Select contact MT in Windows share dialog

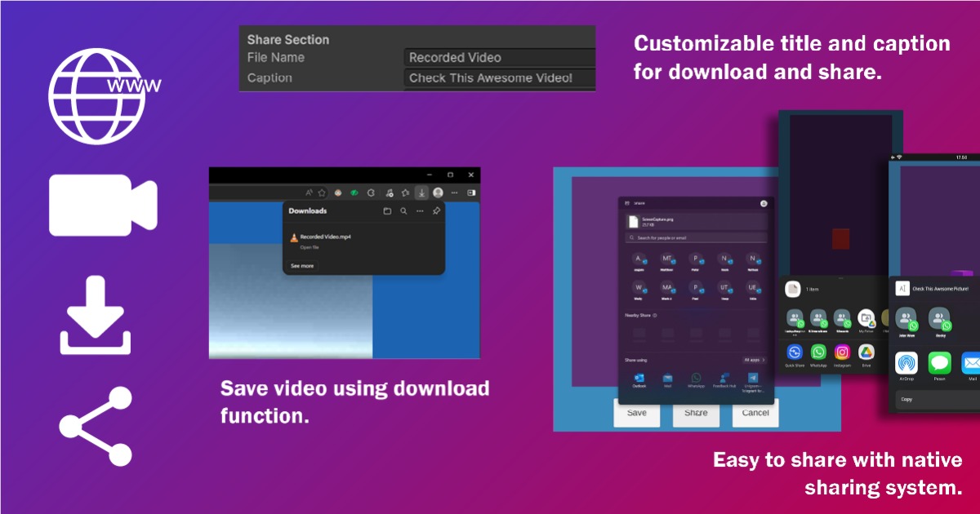667,262
